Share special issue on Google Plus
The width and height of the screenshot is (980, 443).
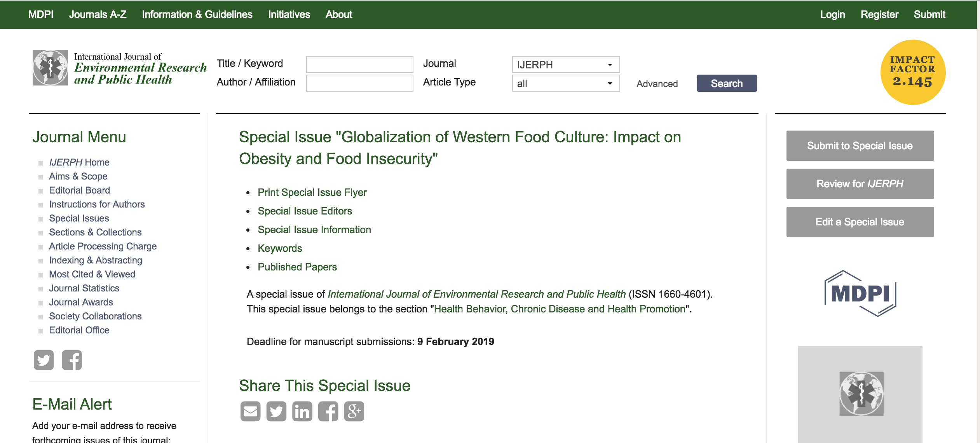354,411
